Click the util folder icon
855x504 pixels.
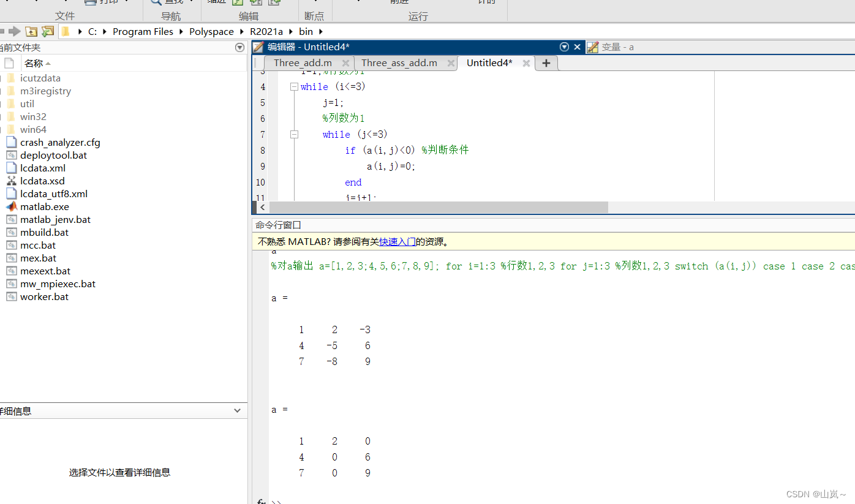pyautogui.click(x=10, y=103)
